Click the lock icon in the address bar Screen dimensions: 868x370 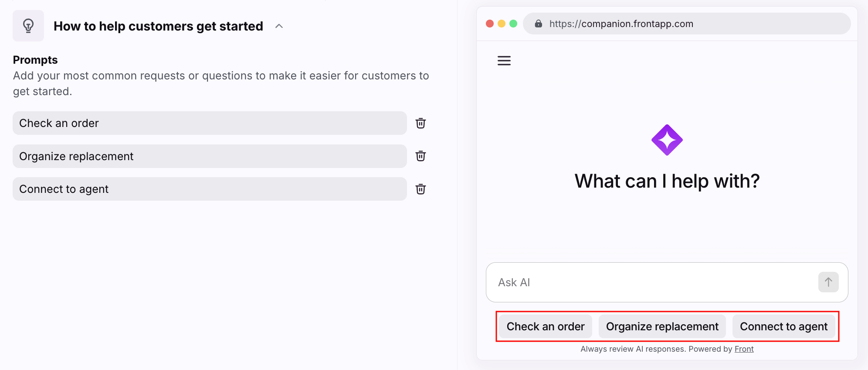[x=539, y=24]
